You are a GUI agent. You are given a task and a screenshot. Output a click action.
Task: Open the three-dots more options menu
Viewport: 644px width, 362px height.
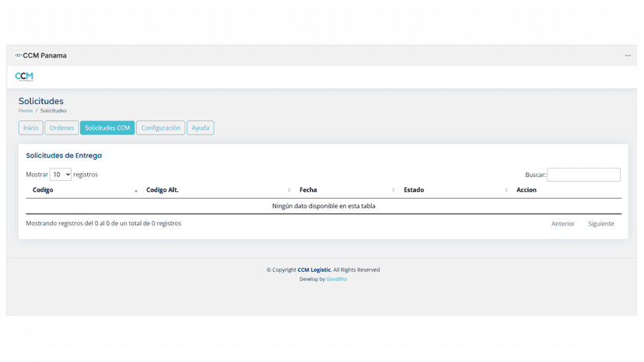pyautogui.click(x=628, y=55)
